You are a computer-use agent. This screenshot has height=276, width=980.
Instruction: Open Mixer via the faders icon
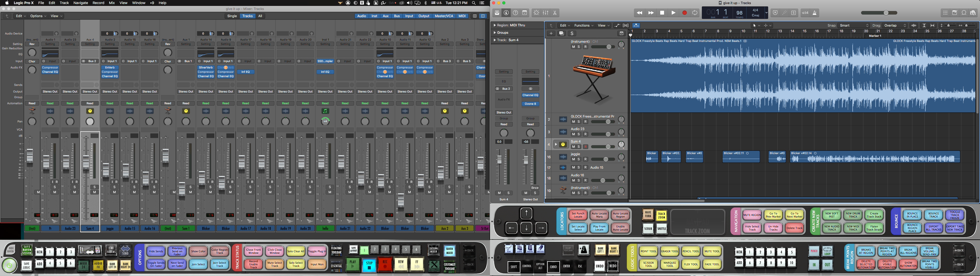pos(546,13)
